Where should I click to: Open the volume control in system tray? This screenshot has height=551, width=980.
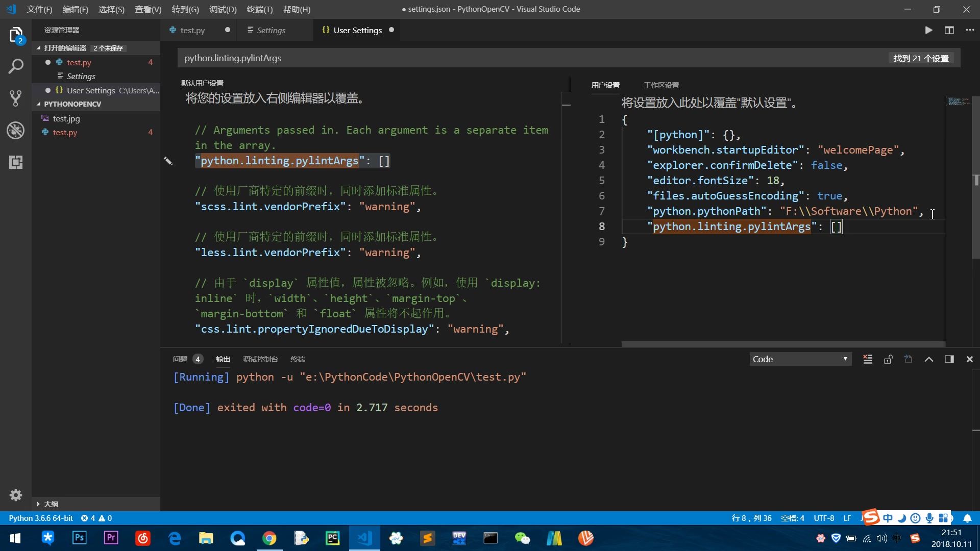coord(882,538)
